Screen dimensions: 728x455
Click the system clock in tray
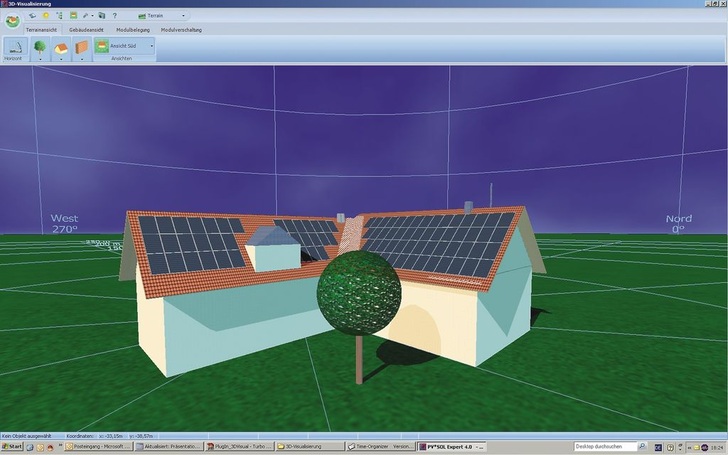[x=717, y=448]
